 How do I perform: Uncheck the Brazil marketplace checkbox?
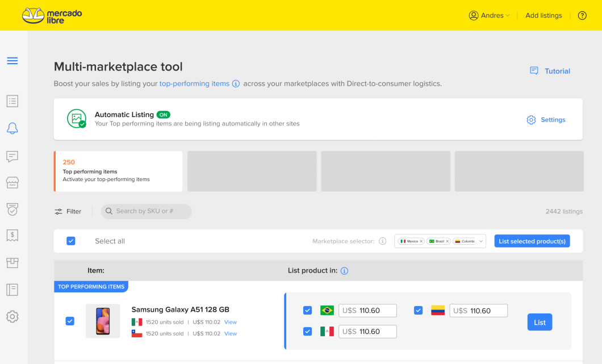[307, 310]
